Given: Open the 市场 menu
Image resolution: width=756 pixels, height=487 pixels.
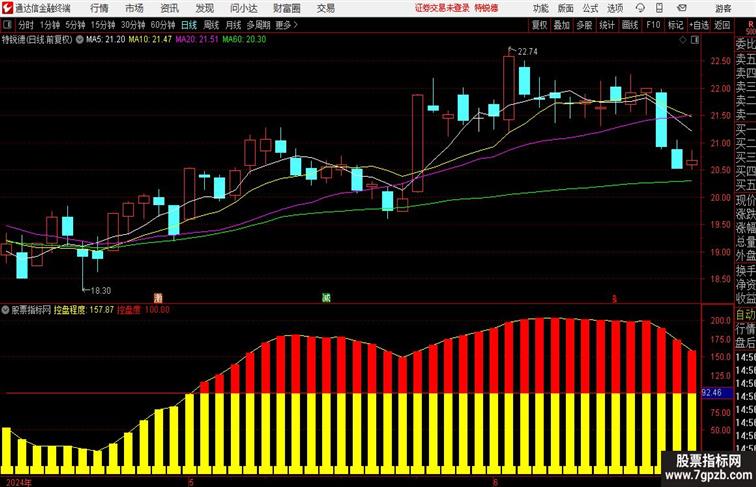Looking at the screenshot, I should tap(134, 8).
